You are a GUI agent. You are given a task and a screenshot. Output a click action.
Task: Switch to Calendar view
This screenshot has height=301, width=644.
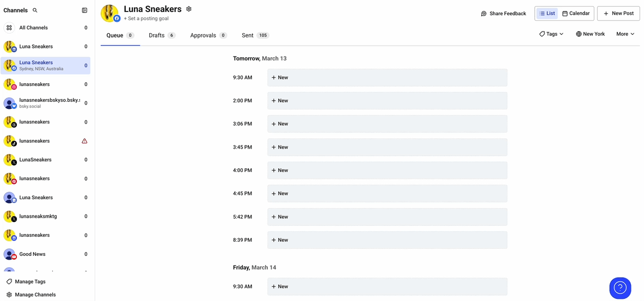coord(576,14)
